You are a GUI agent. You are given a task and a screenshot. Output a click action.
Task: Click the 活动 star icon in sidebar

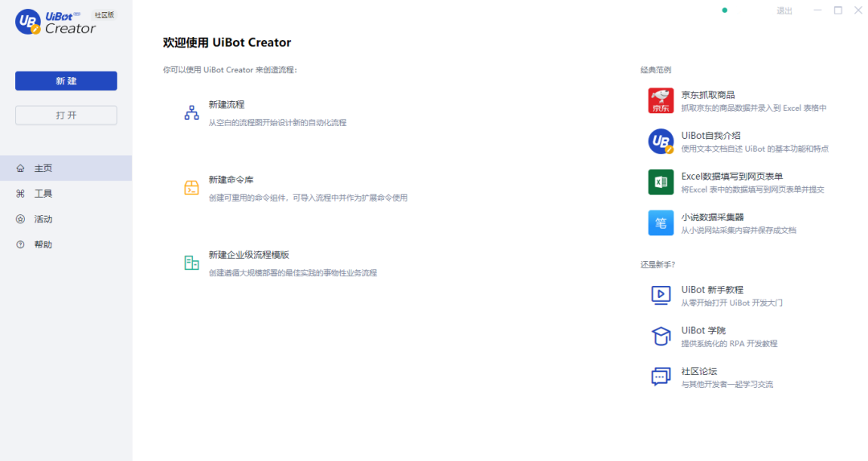(20, 219)
